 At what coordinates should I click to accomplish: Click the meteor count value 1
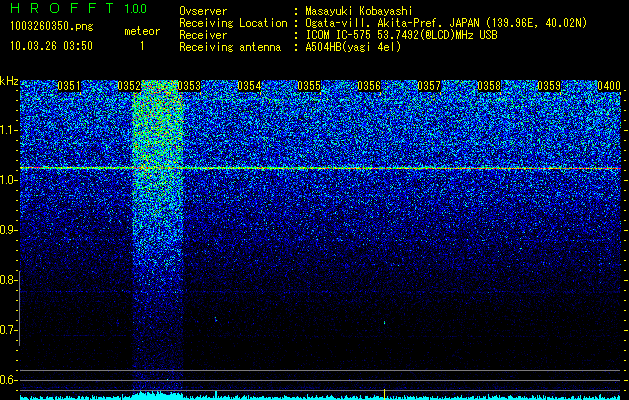point(142,46)
